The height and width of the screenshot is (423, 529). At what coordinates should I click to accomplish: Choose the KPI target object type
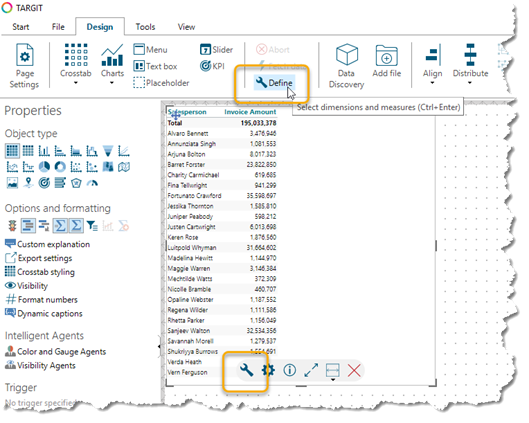[x=44, y=183]
